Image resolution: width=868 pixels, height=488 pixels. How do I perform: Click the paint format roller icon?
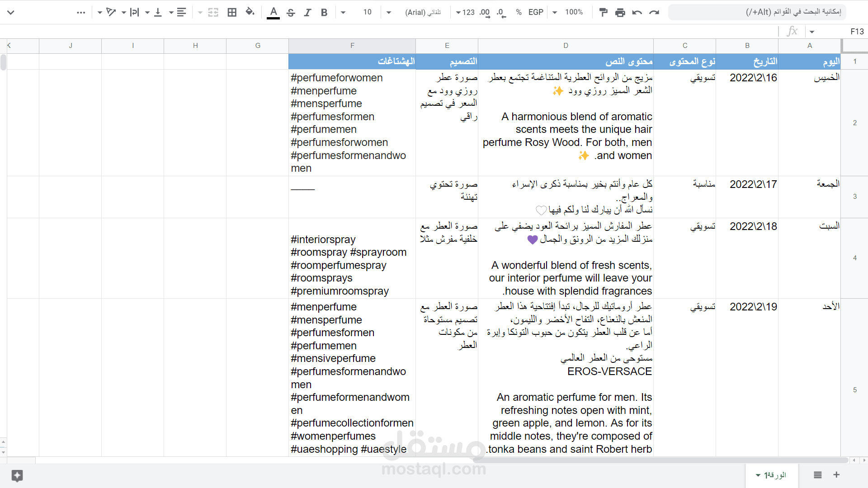point(603,12)
